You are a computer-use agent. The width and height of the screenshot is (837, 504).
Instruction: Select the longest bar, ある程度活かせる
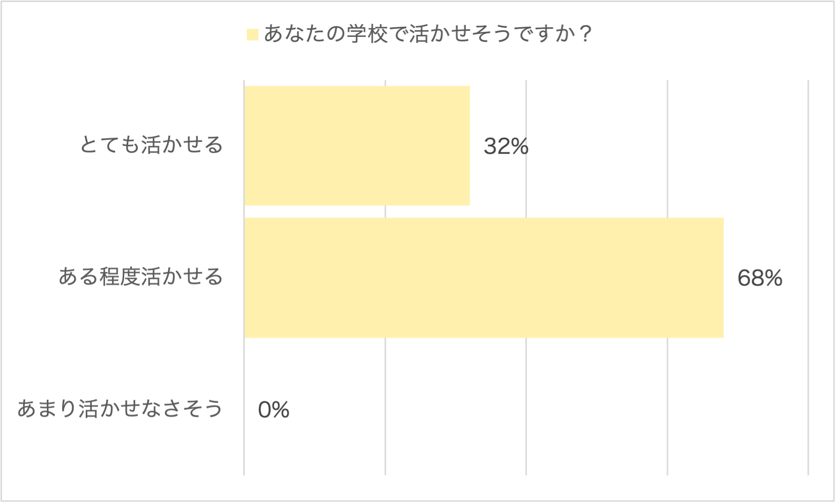[x=483, y=277]
